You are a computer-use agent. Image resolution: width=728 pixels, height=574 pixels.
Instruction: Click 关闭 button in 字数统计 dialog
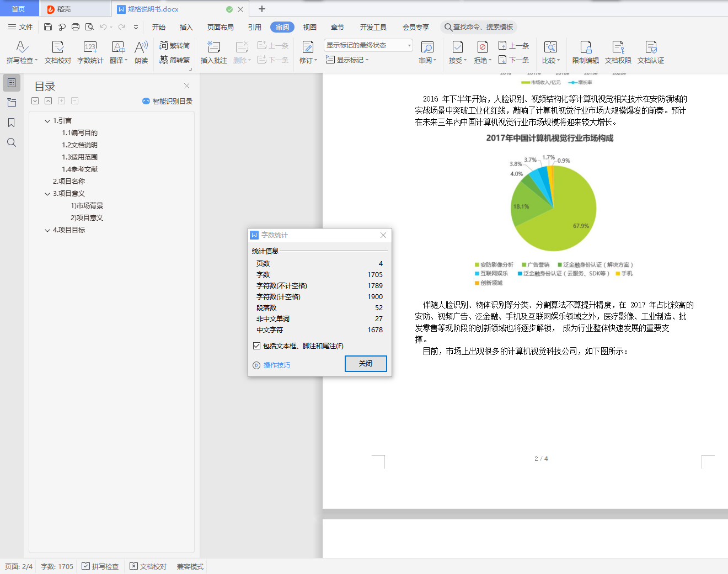tap(366, 363)
